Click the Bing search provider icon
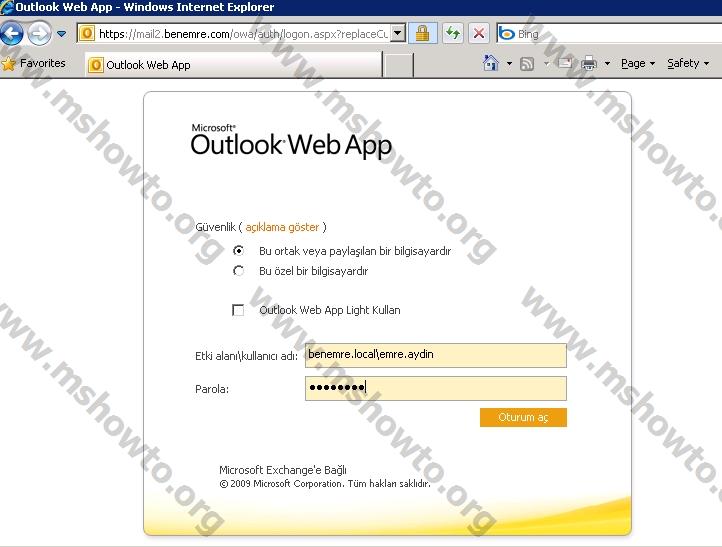 (507, 34)
